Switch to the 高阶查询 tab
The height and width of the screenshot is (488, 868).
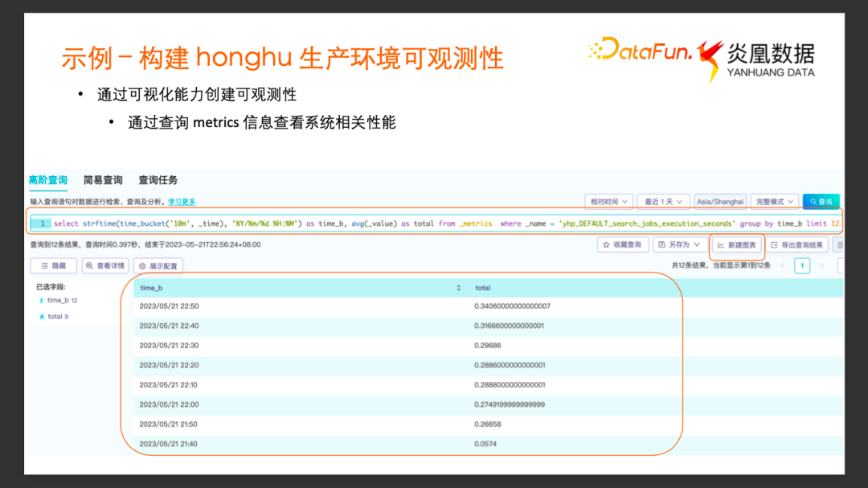pyautogui.click(x=47, y=180)
